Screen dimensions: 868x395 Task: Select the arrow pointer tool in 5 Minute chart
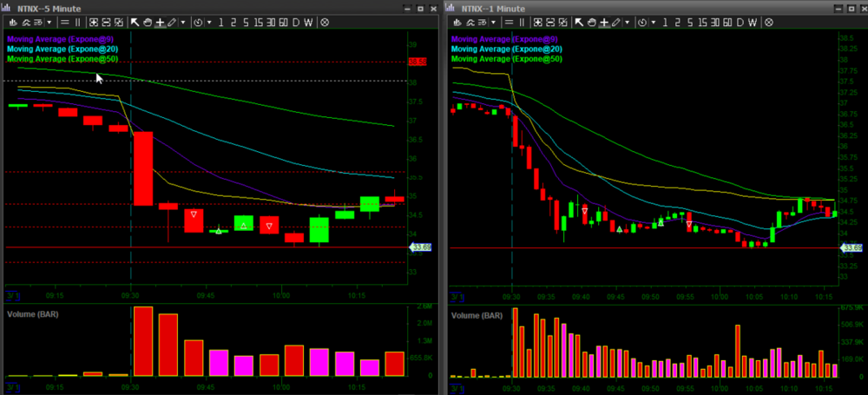(135, 22)
